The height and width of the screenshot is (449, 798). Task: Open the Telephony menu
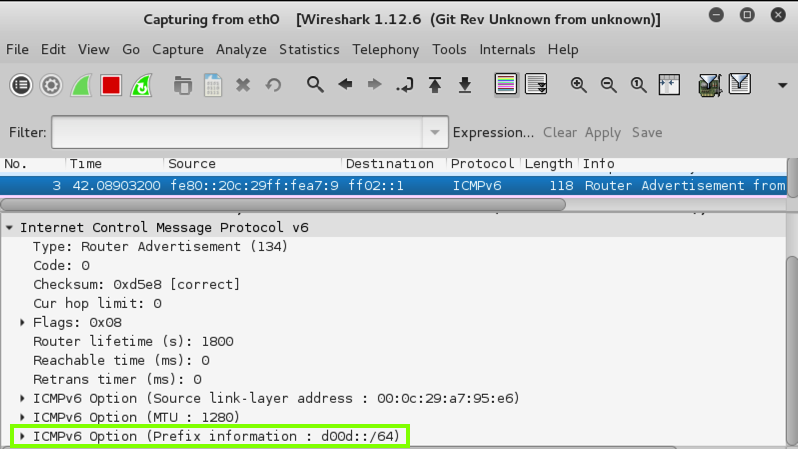point(386,49)
